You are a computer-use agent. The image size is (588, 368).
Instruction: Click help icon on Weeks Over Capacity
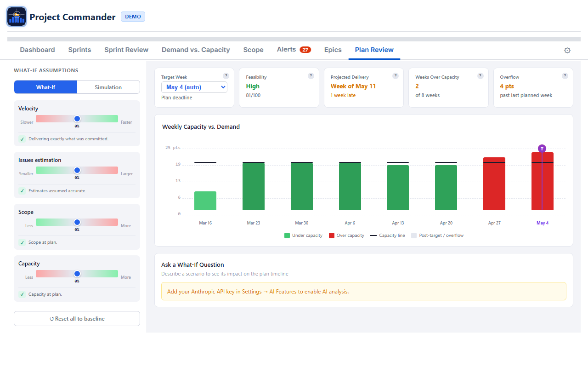pyautogui.click(x=481, y=76)
